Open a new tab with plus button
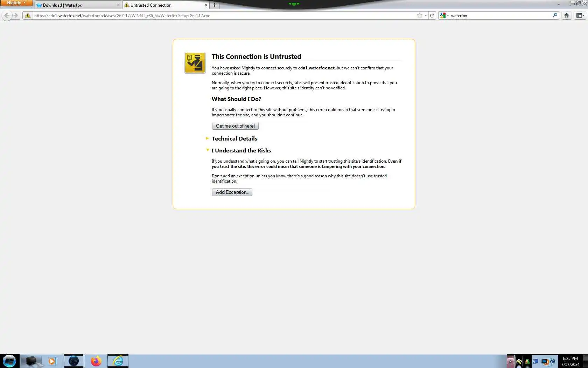The width and height of the screenshot is (588, 368). pos(215,5)
